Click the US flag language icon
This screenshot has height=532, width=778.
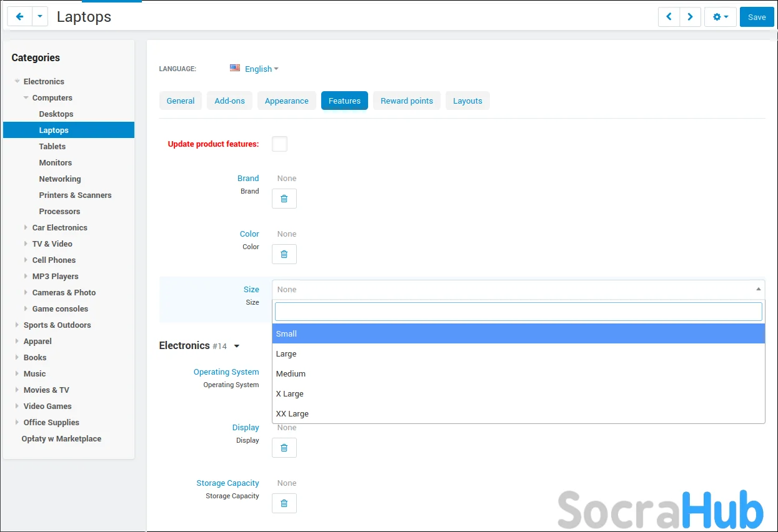[x=235, y=68]
